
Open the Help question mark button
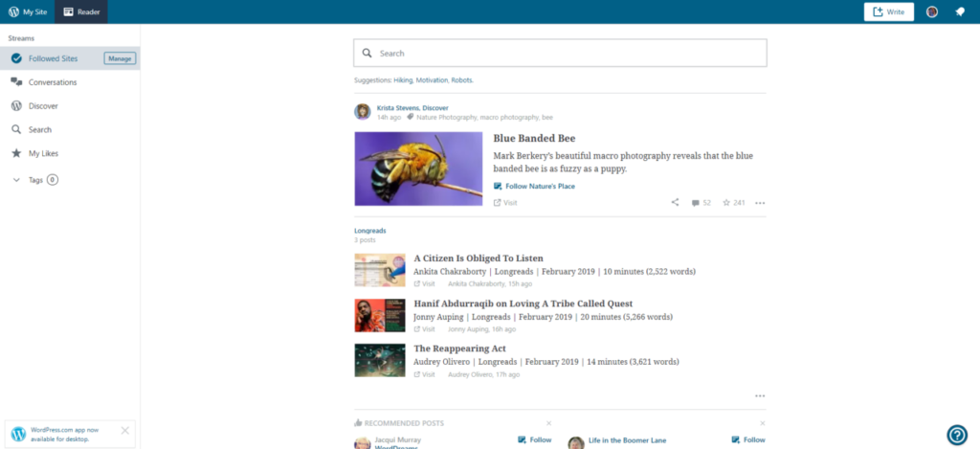(957, 434)
